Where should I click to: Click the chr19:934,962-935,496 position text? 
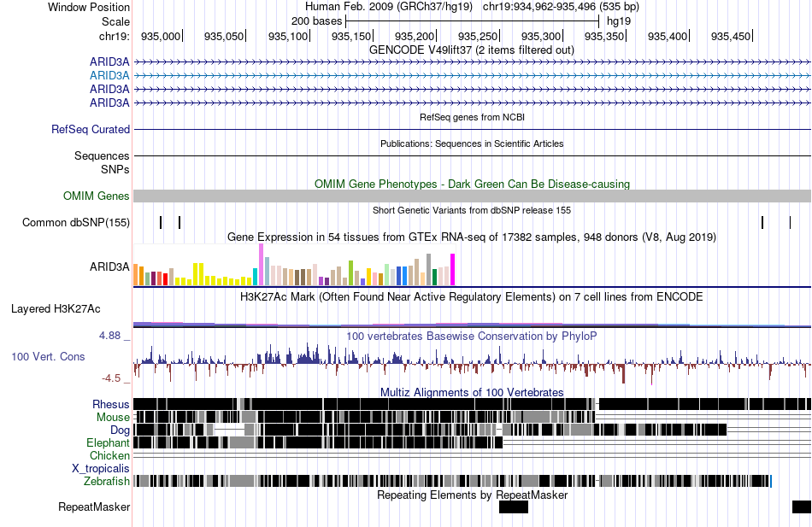click(x=561, y=7)
